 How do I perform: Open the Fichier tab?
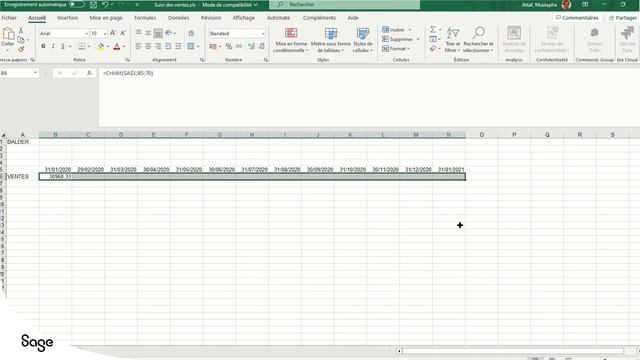tap(9, 18)
